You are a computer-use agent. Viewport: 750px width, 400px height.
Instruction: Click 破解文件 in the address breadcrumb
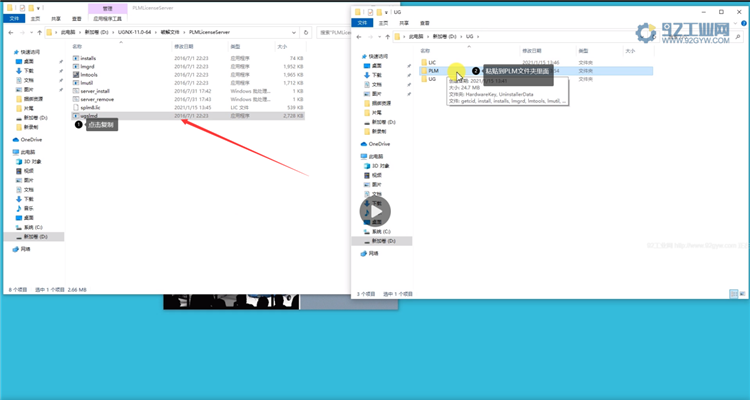(x=170, y=33)
